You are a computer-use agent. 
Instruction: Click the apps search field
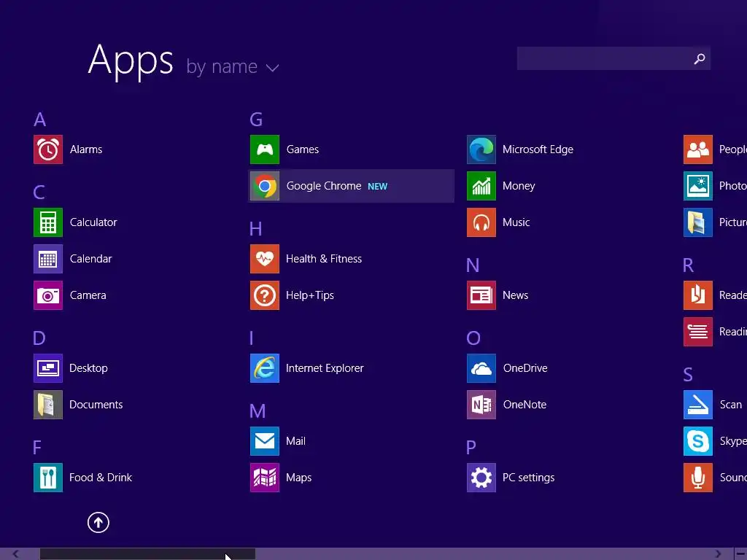(x=614, y=58)
